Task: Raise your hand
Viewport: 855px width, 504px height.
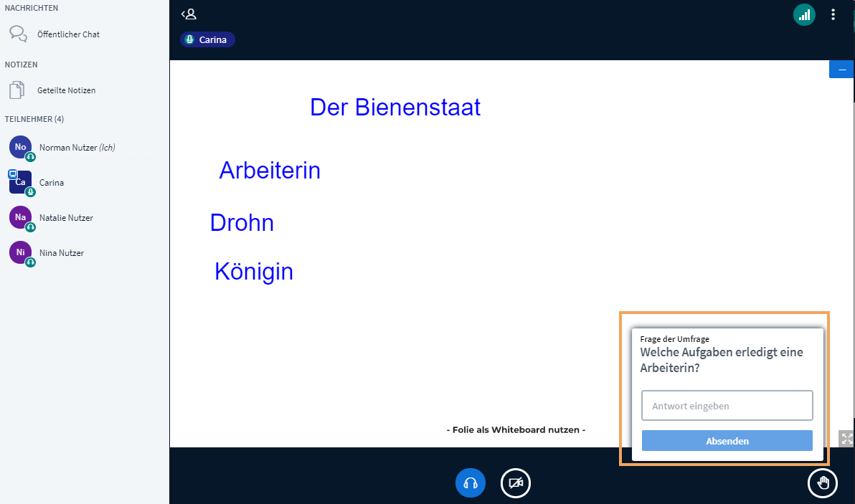Action: [823, 483]
